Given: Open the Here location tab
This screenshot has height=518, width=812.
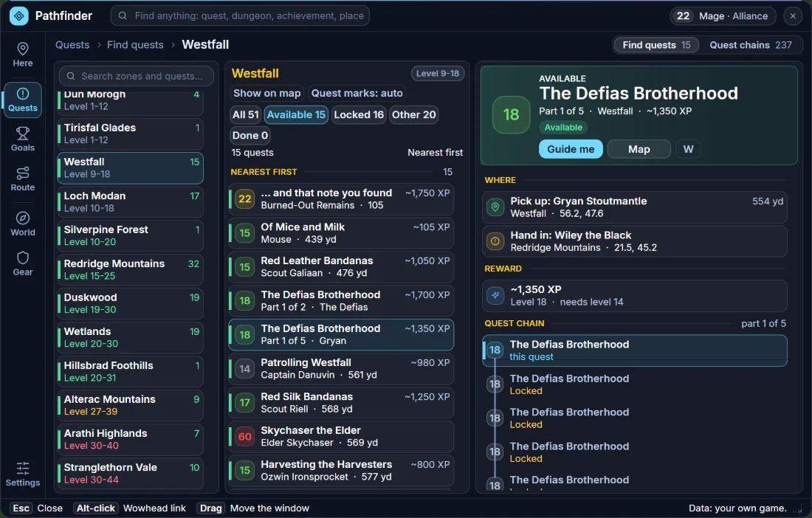Looking at the screenshot, I should pyautogui.click(x=23, y=55).
